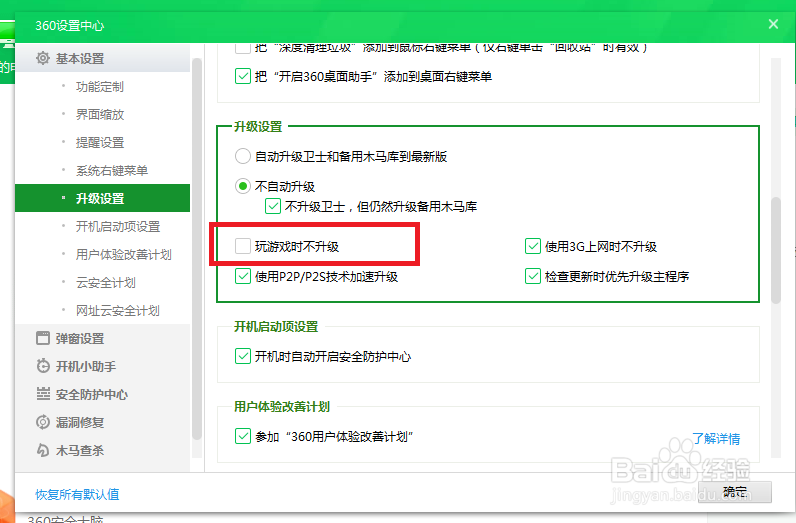Image resolution: width=796 pixels, height=523 pixels.
Task: Toggle 使用3G上网时不升级 checkbox
Action: pos(533,246)
